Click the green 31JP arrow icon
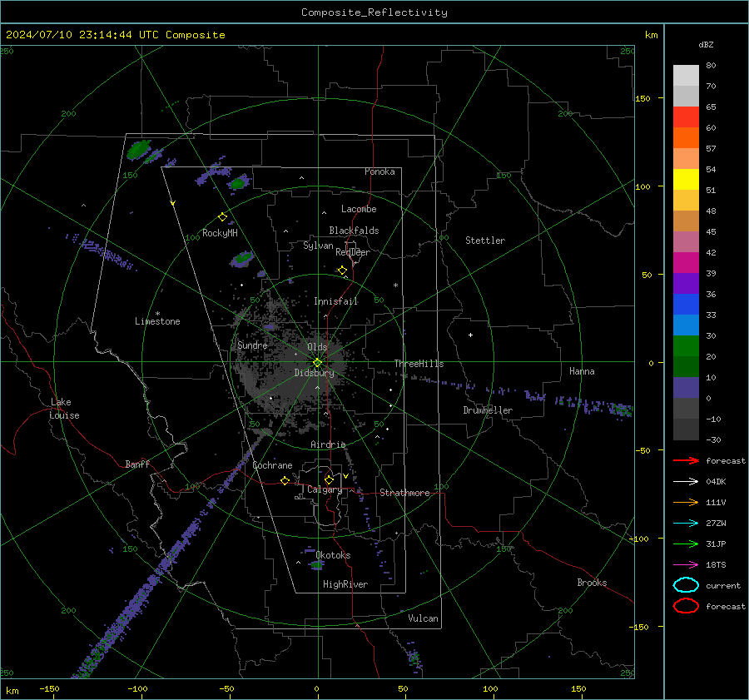 click(x=686, y=544)
